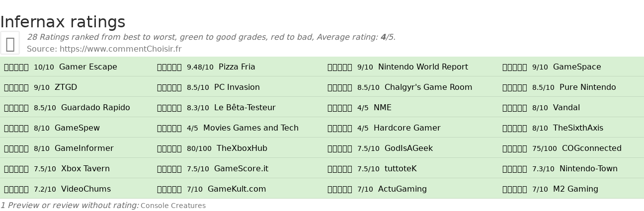The width and height of the screenshot is (644, 211).
Task: Open the GameKult.com review
Action: point(237,189)
